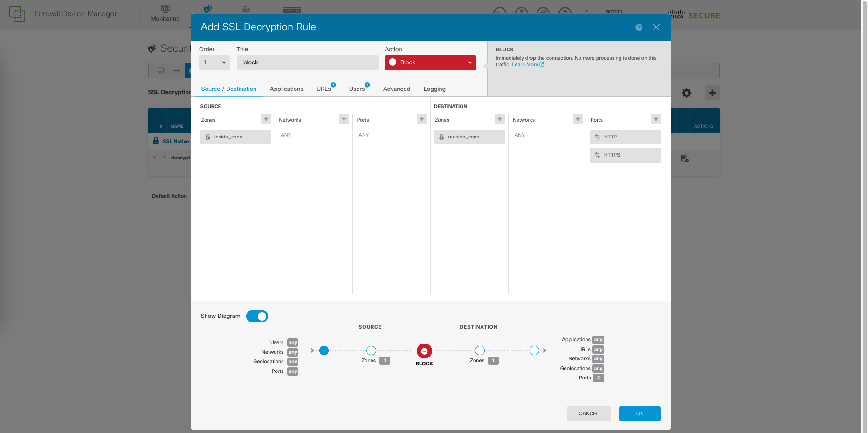The width and height of the screenshot is (868, 433).
Task: Expand the decrypt rule row chevron
Action: click(155, 158)
